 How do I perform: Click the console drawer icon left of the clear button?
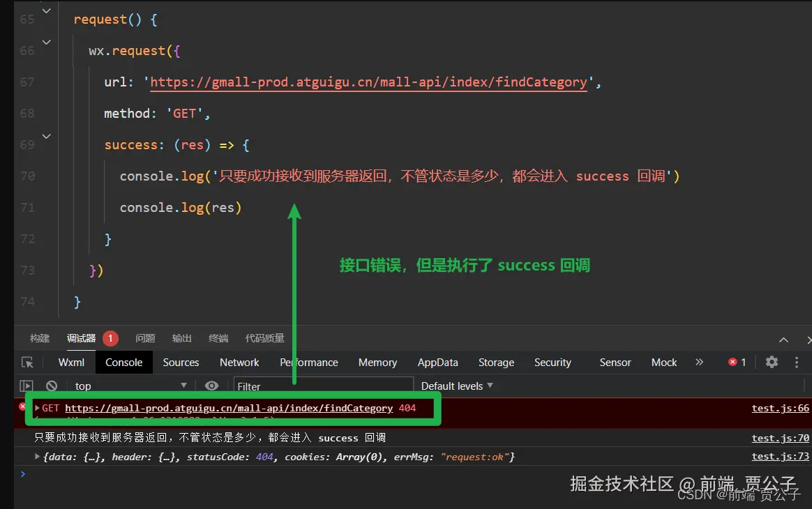click(x=26, y=385)
